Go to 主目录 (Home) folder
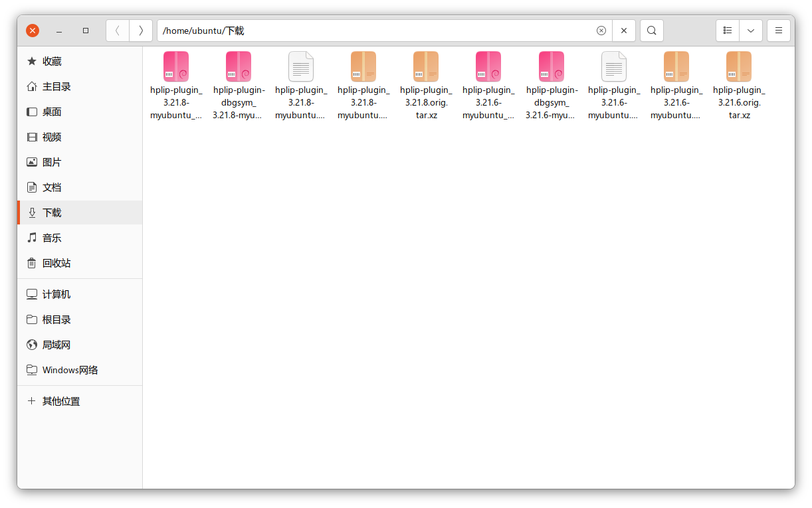This screenshot has width=812, height=508. coord(80,86)
